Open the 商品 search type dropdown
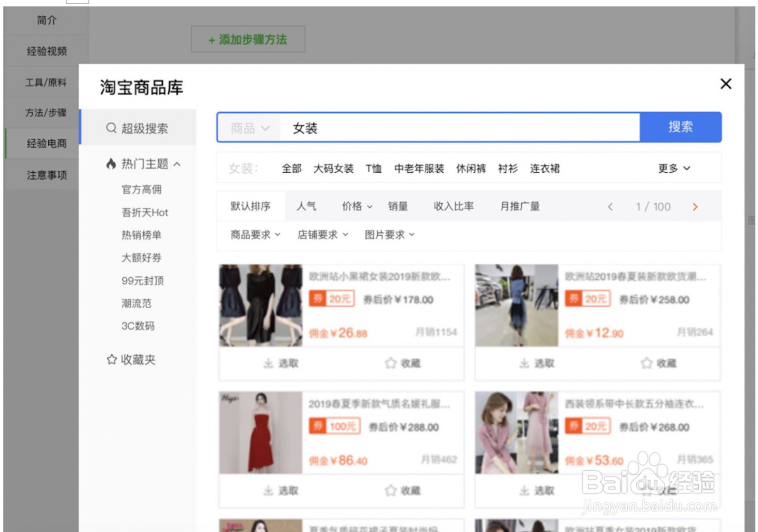 coord(250,128)
